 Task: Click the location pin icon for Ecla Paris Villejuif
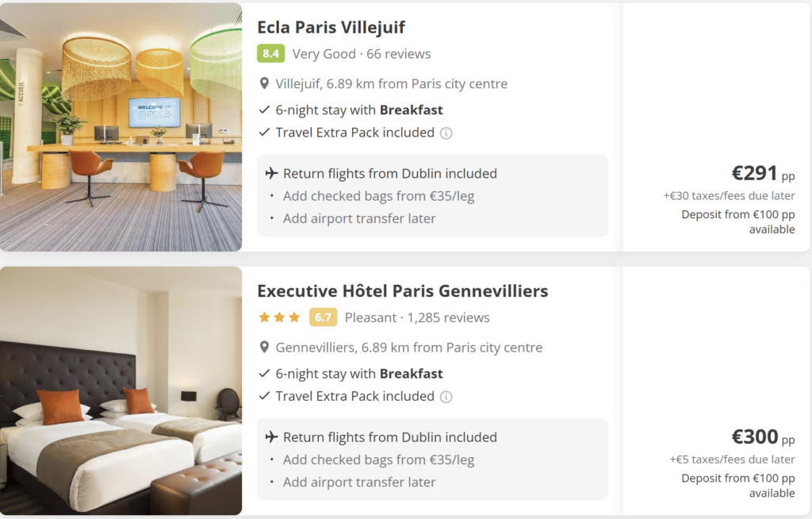point(262,83)
